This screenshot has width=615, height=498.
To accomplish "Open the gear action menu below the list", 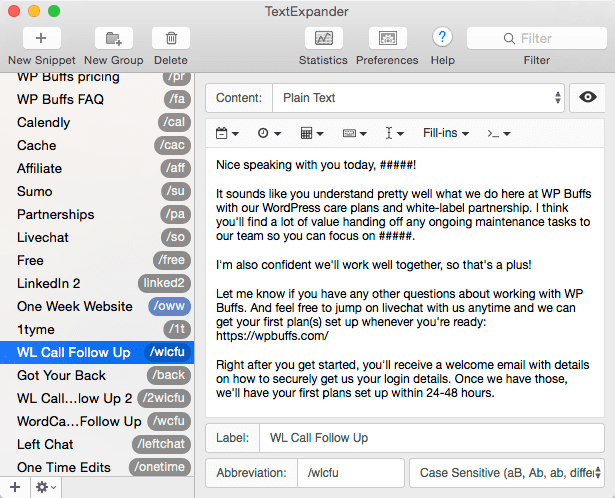I will click(46, 487).
